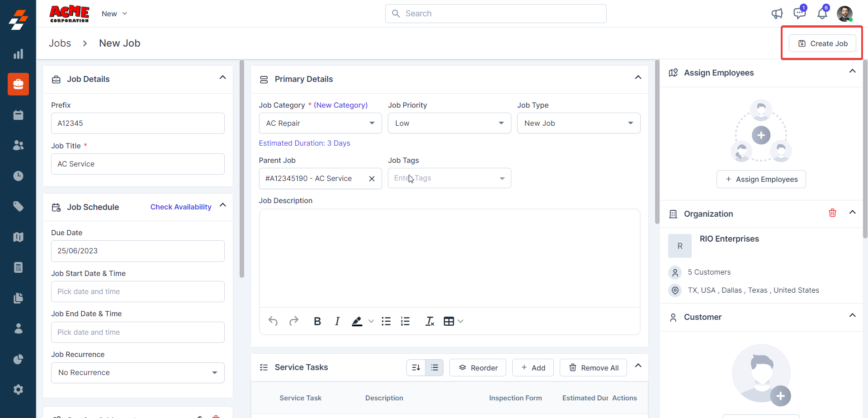Switch service tasks to list view
Image resolution: width=868 pixels, height=418 pixels.
[434, 368]
